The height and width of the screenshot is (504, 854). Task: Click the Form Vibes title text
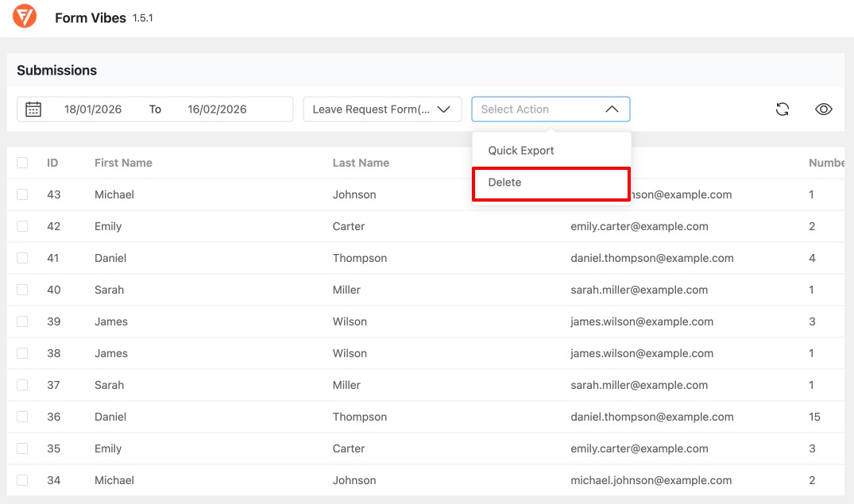click(91, 18)
